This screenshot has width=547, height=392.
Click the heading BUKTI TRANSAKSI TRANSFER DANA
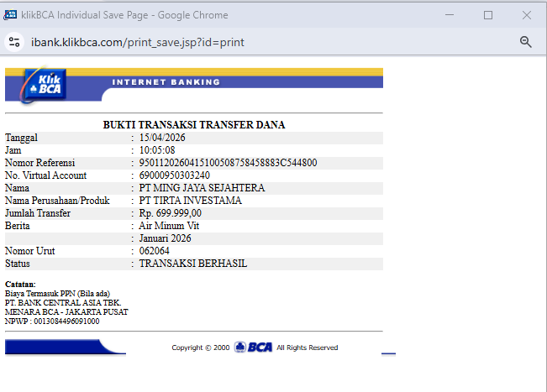click(x=194, y=125)
